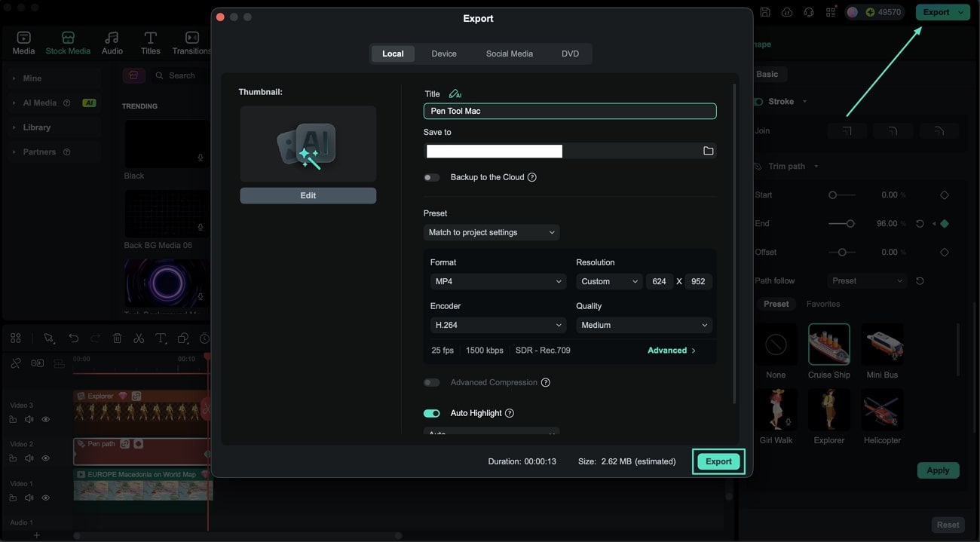Click the cloud upload icon in title bar
The height and width of the screenshot is (542, 980).
(786, 11)
